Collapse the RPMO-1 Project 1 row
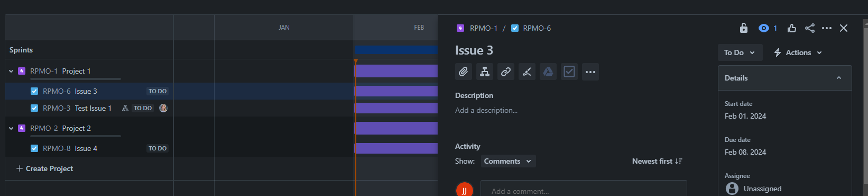The height and width of the screenshot is (196, 868). point(11,71)
